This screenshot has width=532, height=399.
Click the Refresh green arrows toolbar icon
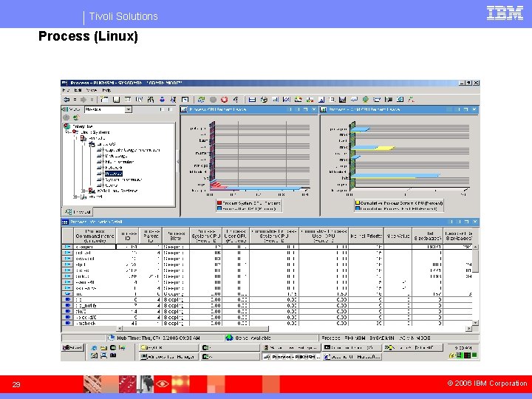click(202, 100)
